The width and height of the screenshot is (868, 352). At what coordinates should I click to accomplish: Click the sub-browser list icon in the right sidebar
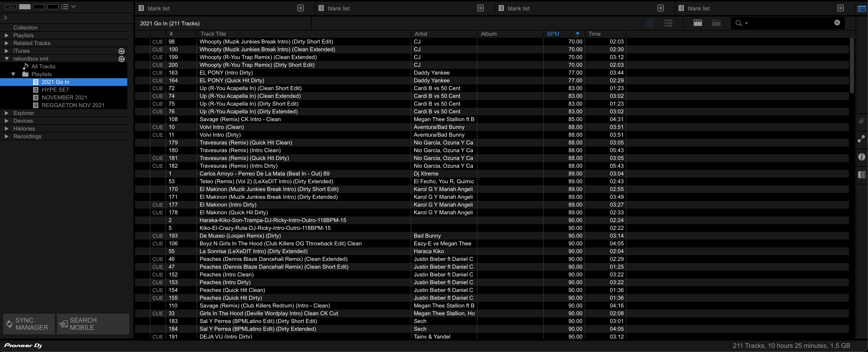[x=862, y=175]
